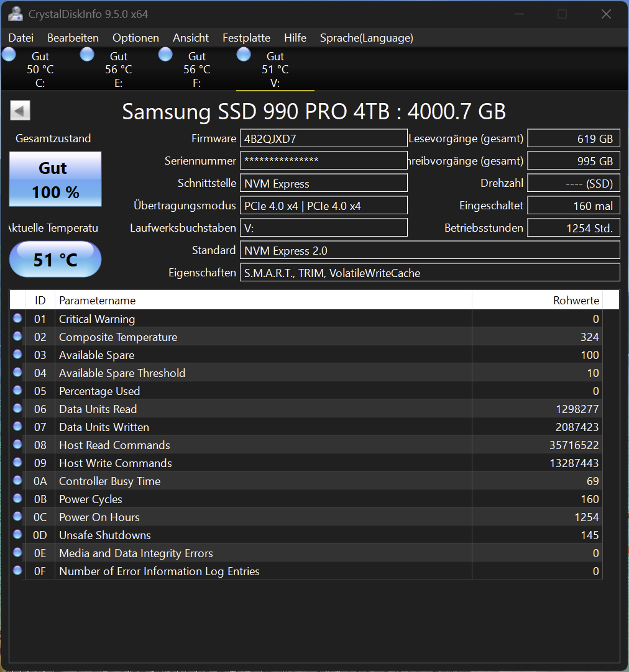Click the previous disk arrow button
Screen dimensions: 629x672
20,111
